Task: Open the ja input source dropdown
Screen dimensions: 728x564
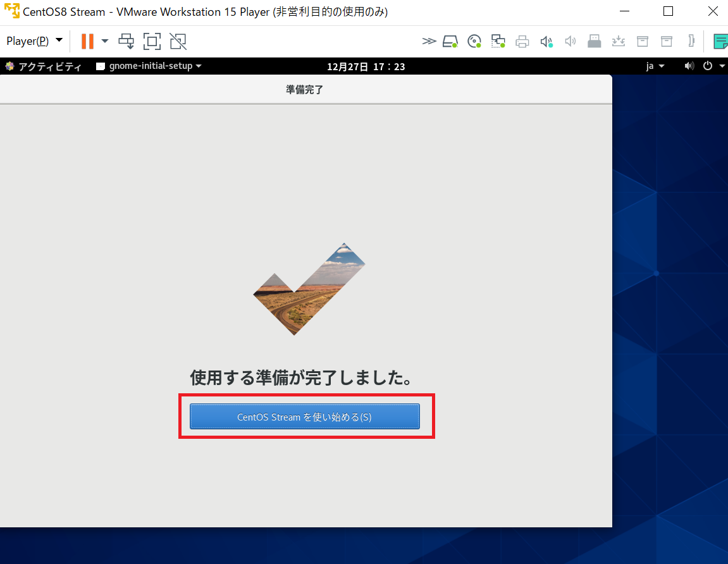Action: (655, 66)
